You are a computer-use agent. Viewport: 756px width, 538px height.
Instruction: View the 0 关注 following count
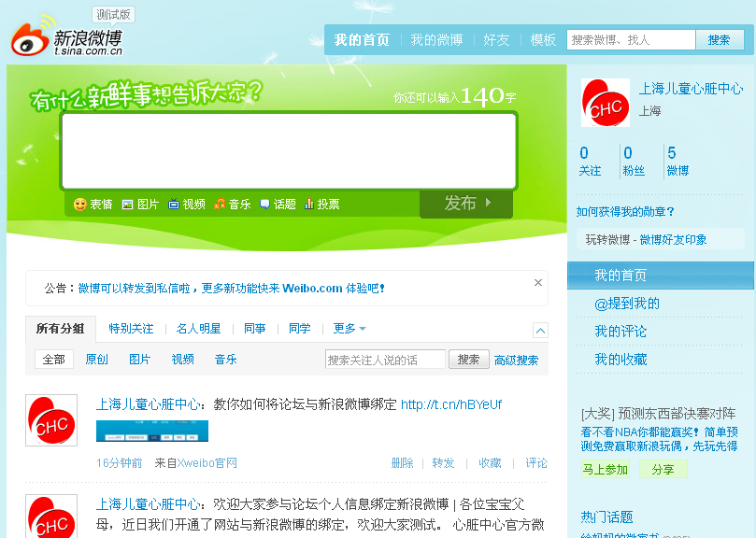pos(590,162)
